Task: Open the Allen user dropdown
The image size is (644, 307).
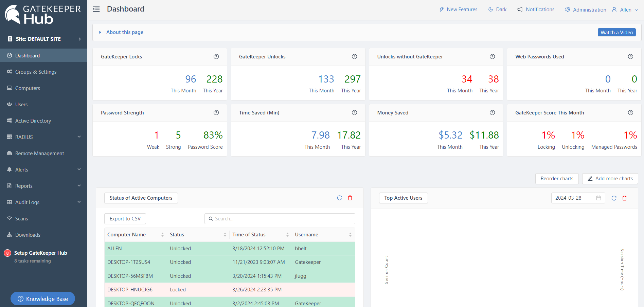Action: [x=625, y=10]
